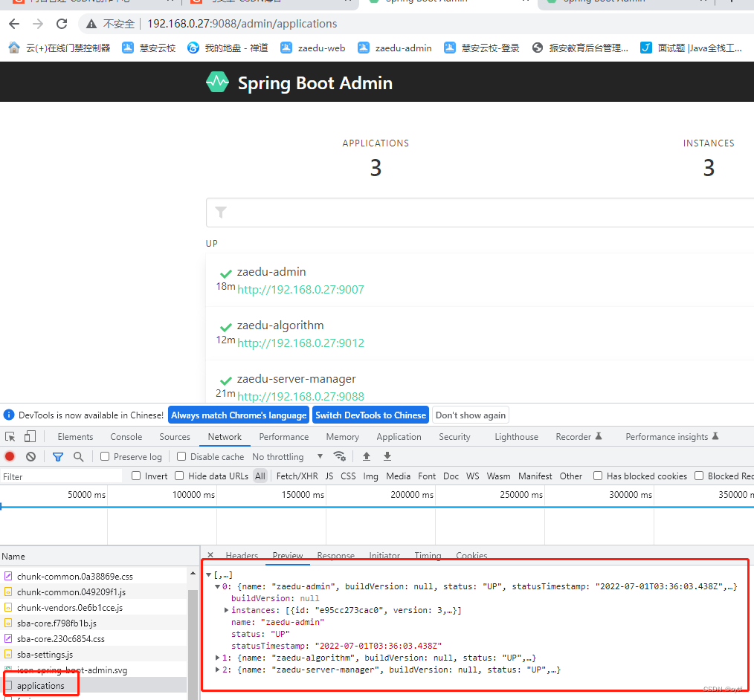Clear the network log

pos(30,456)
